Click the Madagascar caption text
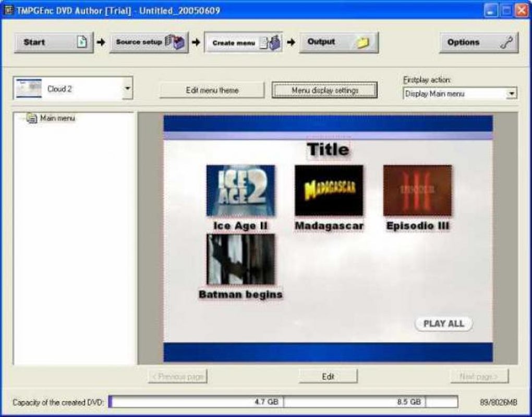This screenshot has height=417, width=532. (x=329, y=226)
